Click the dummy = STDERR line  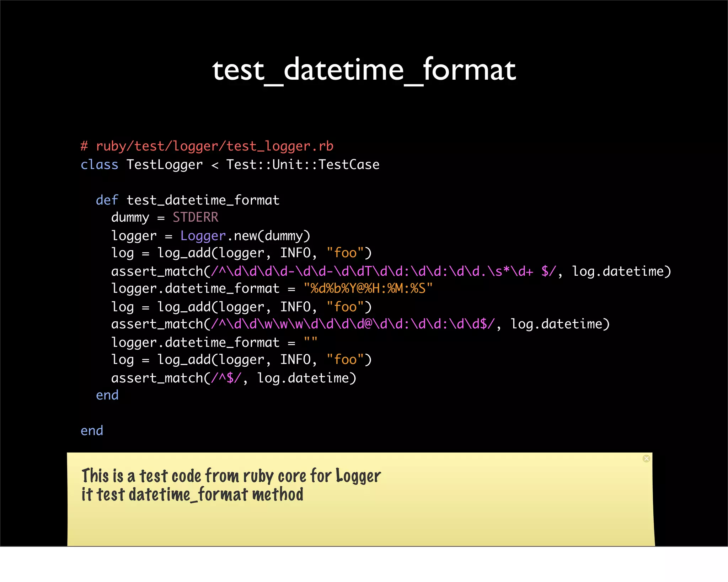[165, 217]
